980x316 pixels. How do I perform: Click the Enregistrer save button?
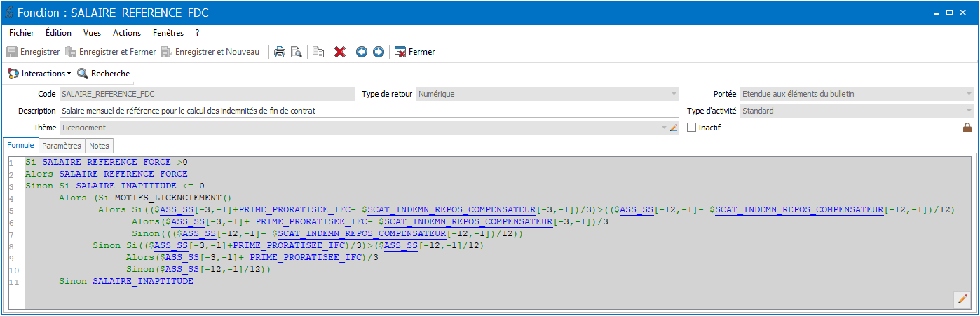(x=33, y=52)
